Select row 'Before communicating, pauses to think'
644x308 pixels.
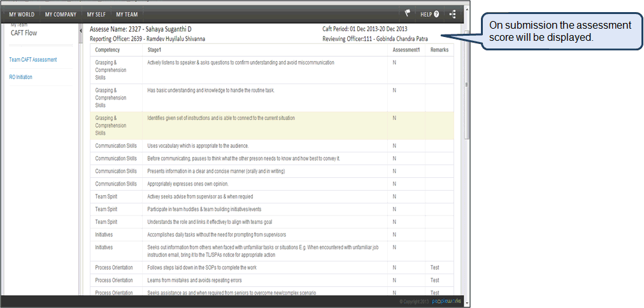click(x=272, y=159)
